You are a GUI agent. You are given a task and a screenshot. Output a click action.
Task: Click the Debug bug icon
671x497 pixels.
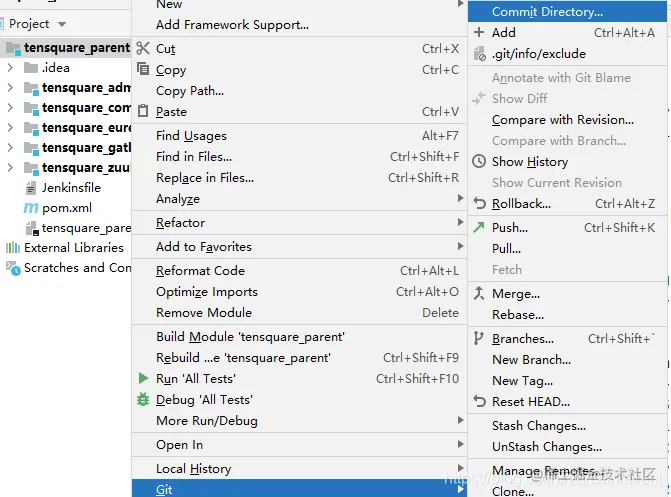[x=143, y=399]
